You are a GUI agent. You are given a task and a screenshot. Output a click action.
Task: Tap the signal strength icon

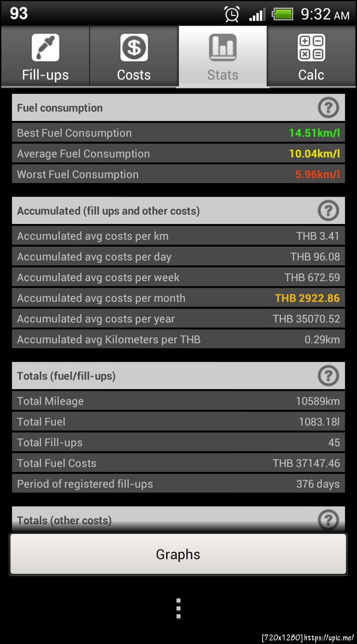(257, 14)
